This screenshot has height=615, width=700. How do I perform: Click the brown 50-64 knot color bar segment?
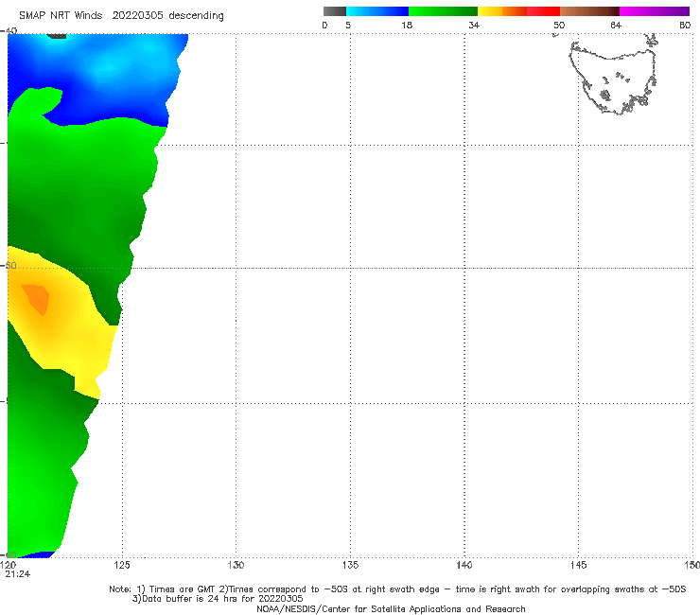(589, 11)
